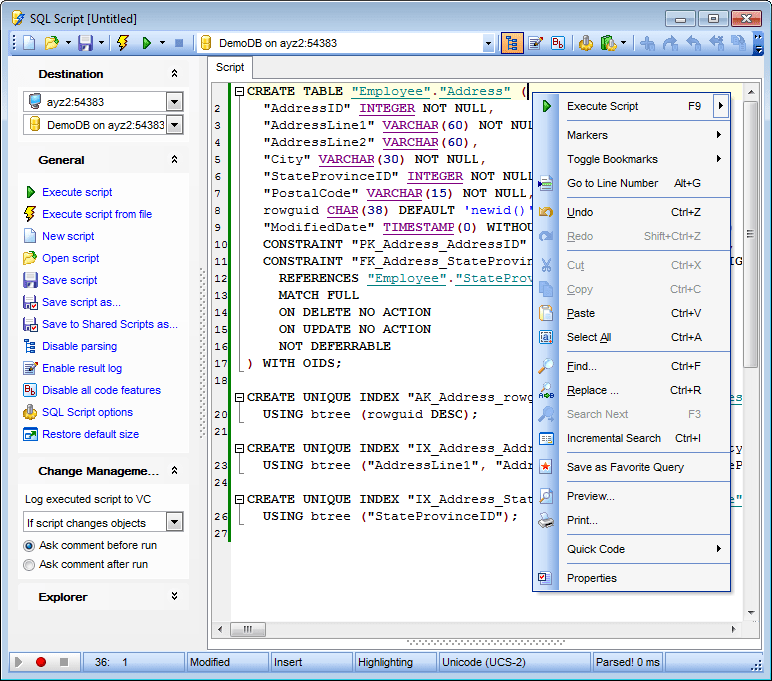Select Ask comment after run option
This screenshot has height=681, width=772.
(29, 565)
